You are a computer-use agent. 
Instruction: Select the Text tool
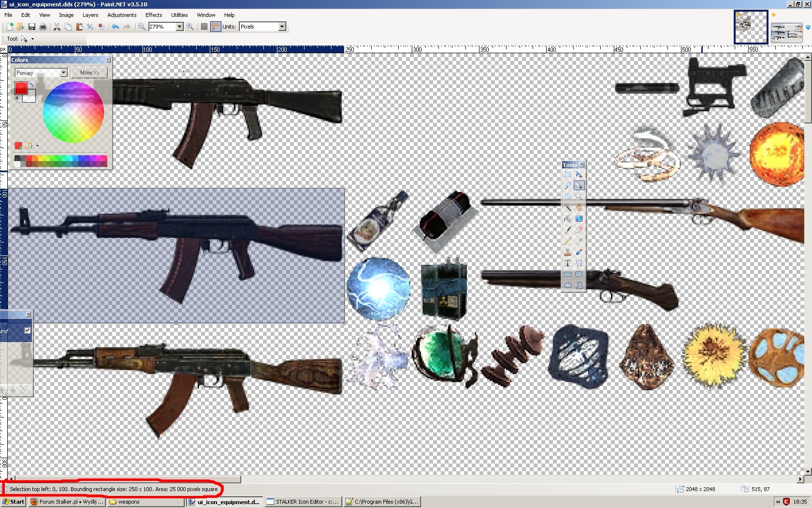pos(568,263)
